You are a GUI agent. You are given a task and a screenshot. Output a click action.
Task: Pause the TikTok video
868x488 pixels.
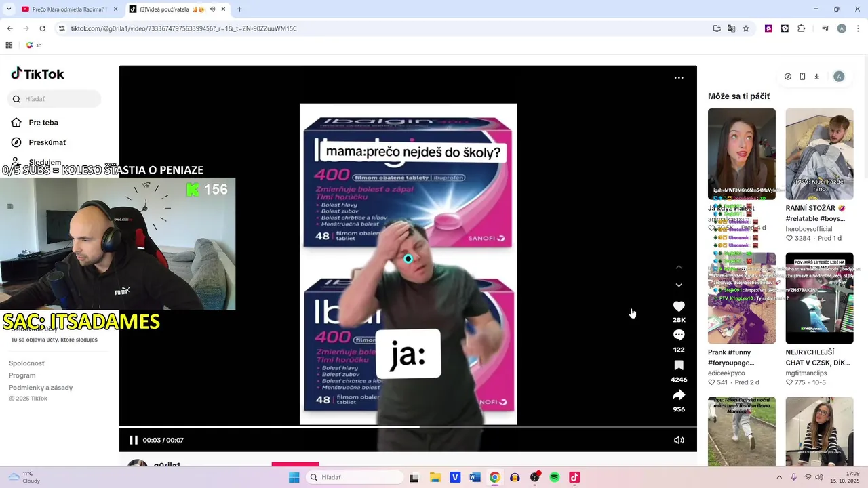click(134, 440)
